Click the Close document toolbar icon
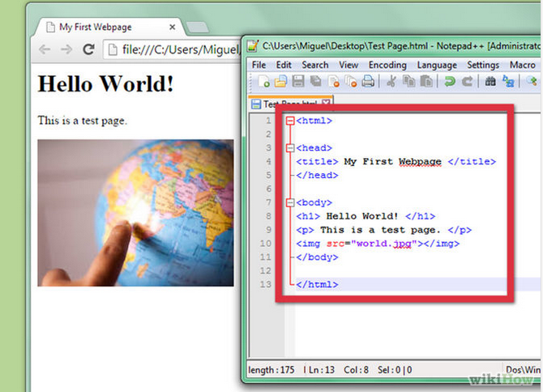This screenshot has width=543, height=392. point(334,81)
